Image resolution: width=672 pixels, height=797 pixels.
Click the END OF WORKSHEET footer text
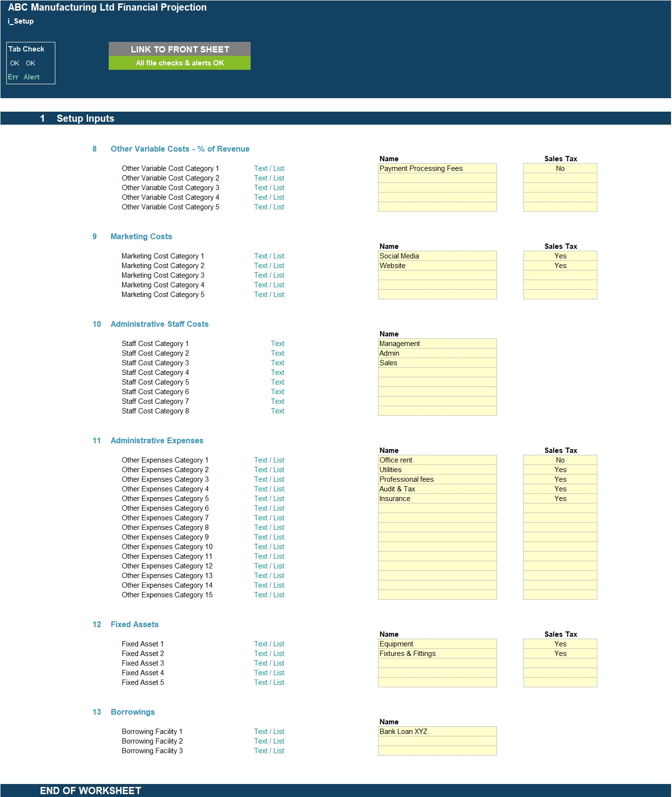[x=90, y=791]
